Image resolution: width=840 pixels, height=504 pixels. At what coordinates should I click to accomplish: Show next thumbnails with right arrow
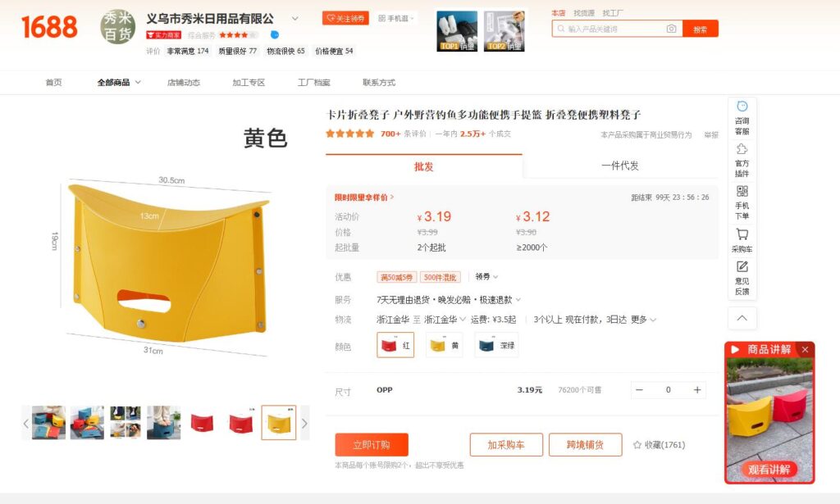(x=304, y=423)
